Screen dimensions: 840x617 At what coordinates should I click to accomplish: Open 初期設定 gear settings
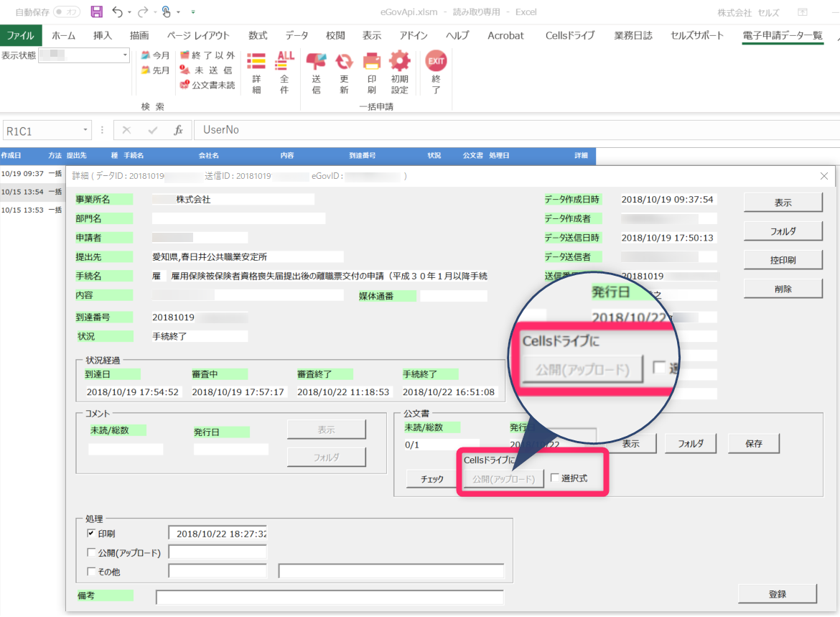click(400, 73)
